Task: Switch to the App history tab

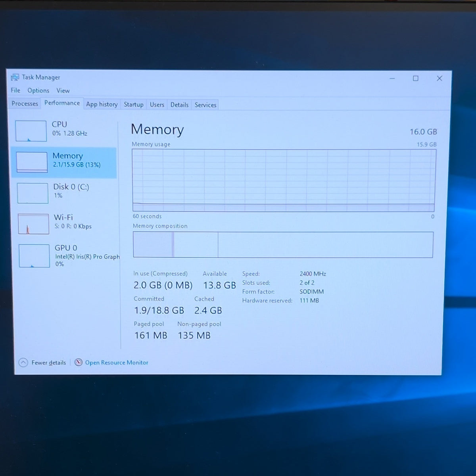Action: [x=102, y=104]
